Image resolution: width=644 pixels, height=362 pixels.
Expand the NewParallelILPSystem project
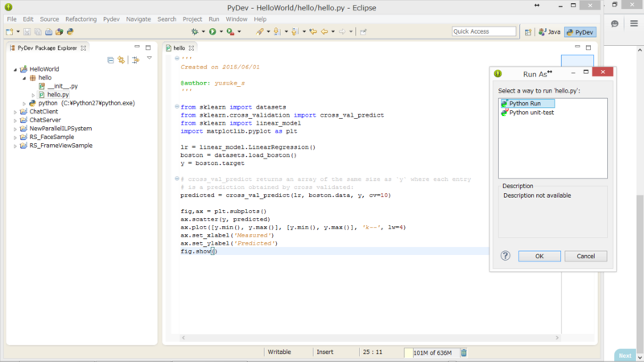coord(15,129)
